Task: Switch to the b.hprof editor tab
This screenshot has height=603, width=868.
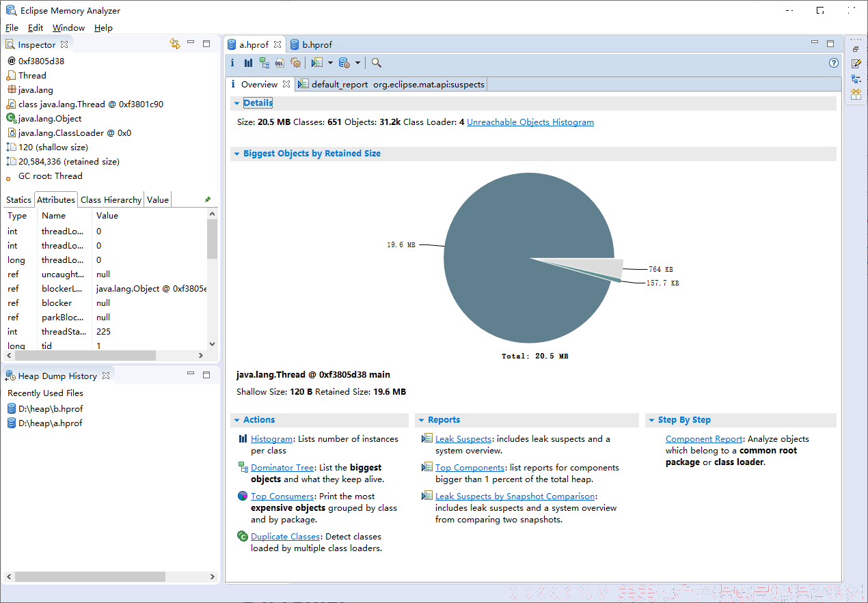Action: [311, 44]
